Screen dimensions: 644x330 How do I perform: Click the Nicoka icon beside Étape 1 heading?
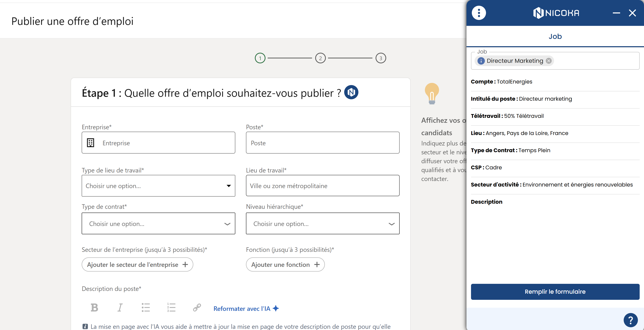pos(351,93)
